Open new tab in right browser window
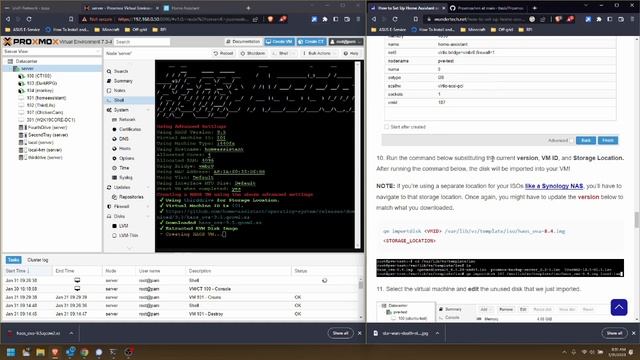Image resolution: width=640 pixels, height=360 pixels. click(534, 8)
